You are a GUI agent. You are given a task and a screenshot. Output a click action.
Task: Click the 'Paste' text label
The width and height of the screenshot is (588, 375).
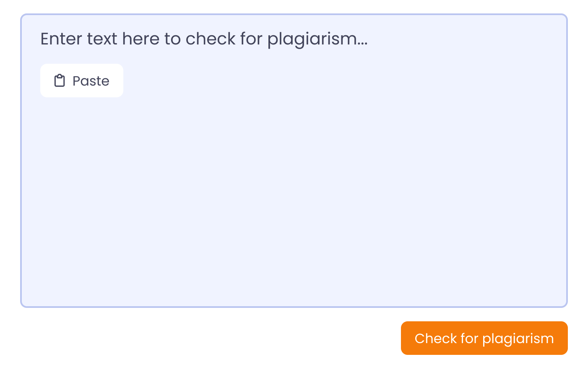tap(91, 81)
